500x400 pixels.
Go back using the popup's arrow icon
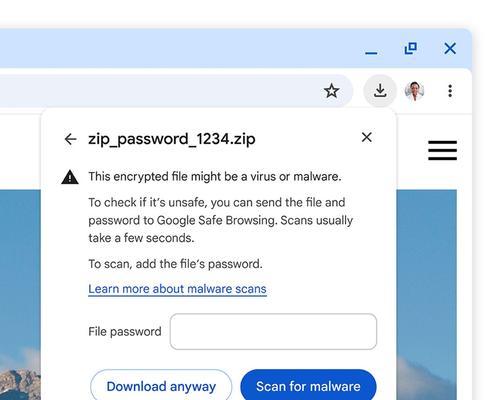pyautogui.click(x=70, y=139)
